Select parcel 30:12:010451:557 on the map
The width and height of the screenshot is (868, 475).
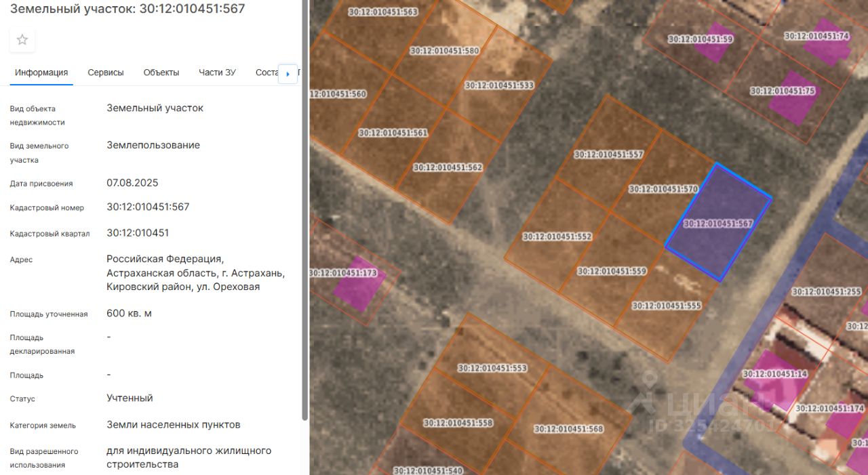(608, 154)
